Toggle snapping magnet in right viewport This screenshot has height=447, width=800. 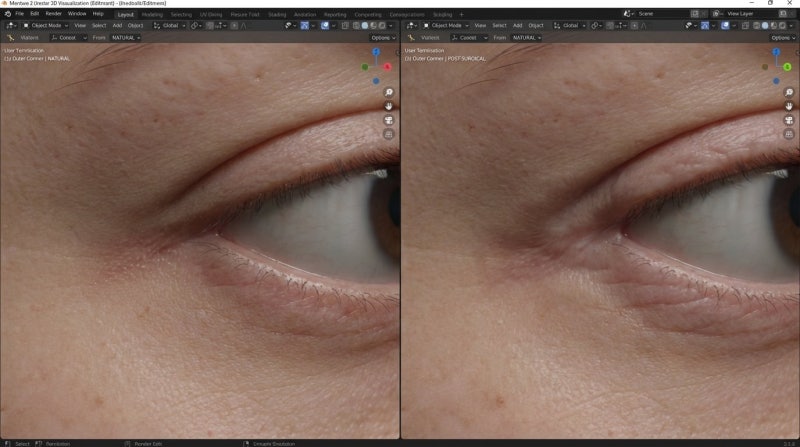[610, 26]
